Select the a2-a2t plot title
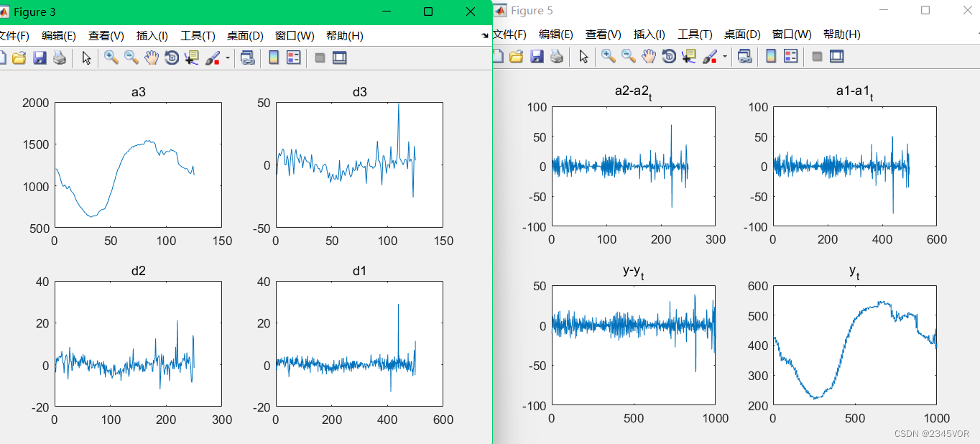The image size is (980, 444). (633, 92)
